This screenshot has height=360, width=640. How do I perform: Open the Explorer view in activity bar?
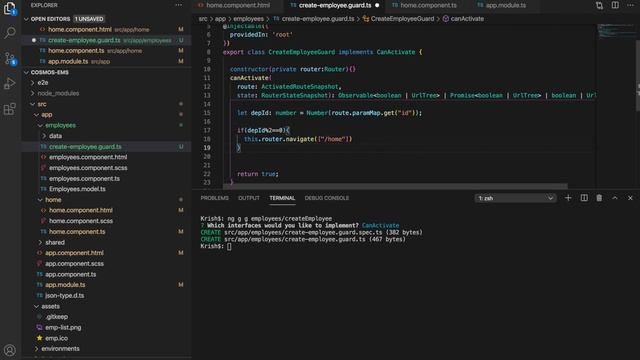click(x=9, y=8)
